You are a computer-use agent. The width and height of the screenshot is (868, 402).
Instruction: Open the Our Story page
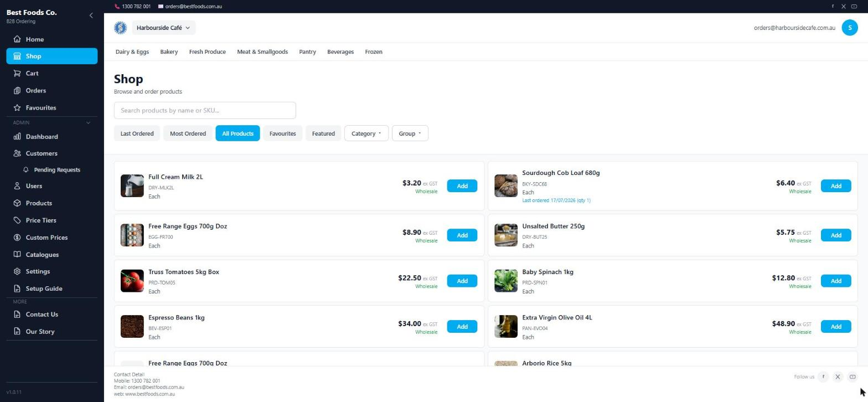pyautogui.click(x=52, y=332)
